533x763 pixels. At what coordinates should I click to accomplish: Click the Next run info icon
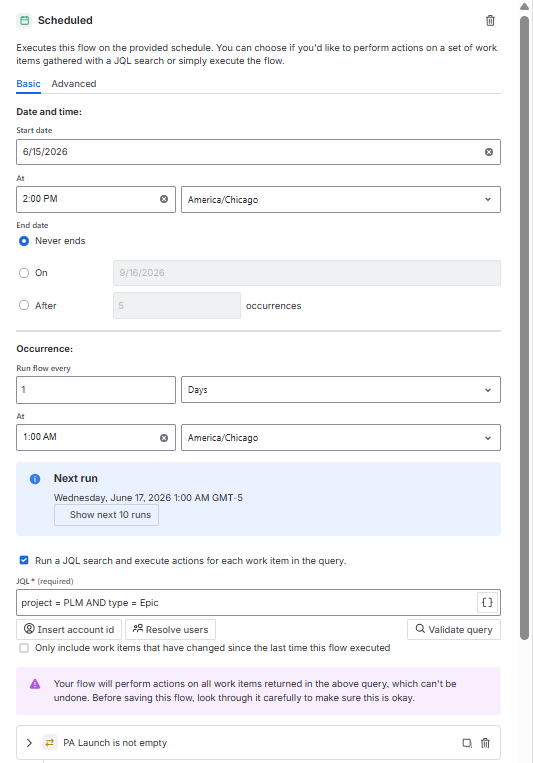[35, 479]
